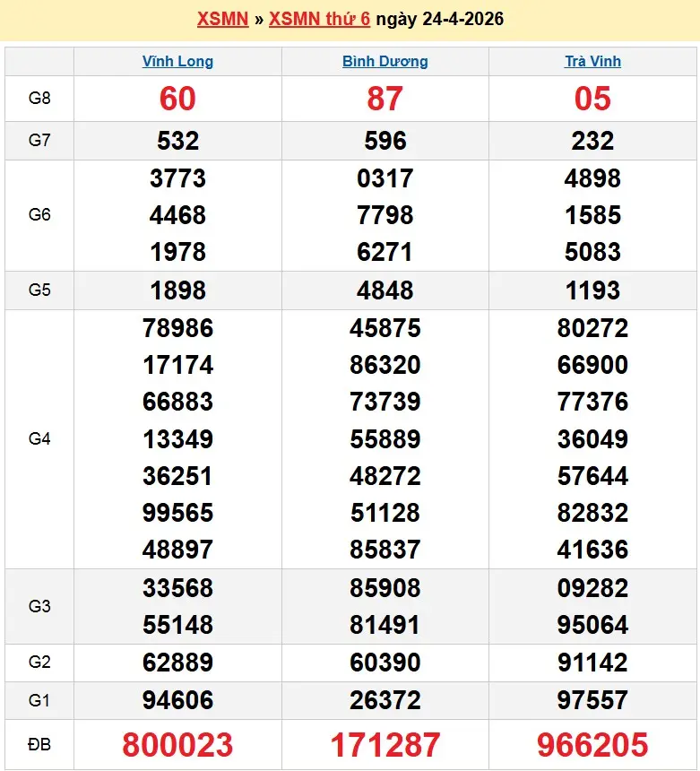Click the G7 row label
Screen dimensions: 700x771
tap(39, 140)
